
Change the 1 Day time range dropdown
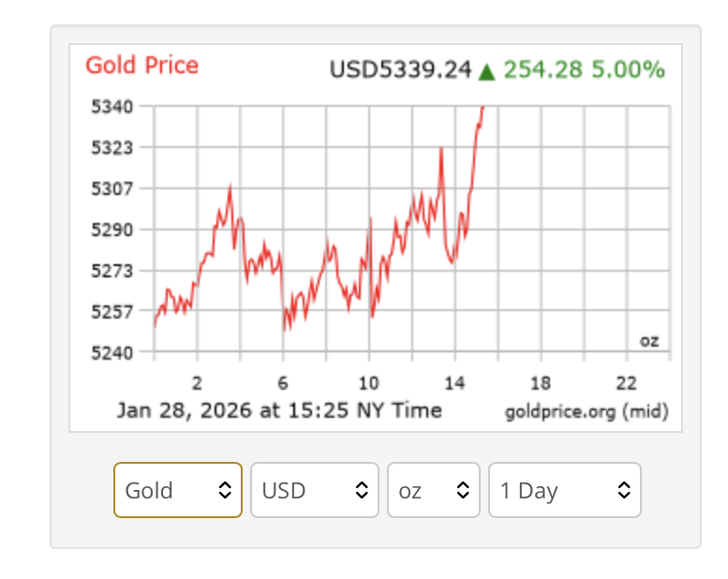point(564,490)
